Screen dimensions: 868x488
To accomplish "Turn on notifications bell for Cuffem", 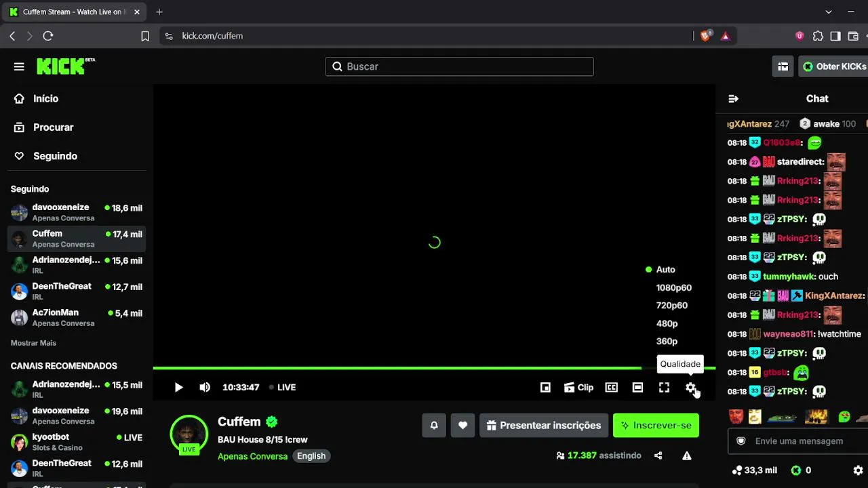I will tap(434, 425).
